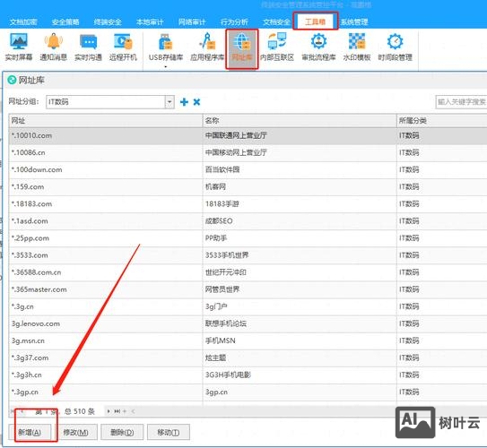Screen dimensions: 487x448
Task: Open the 实时屏幕 tool
Action: (x=19, y=47)
